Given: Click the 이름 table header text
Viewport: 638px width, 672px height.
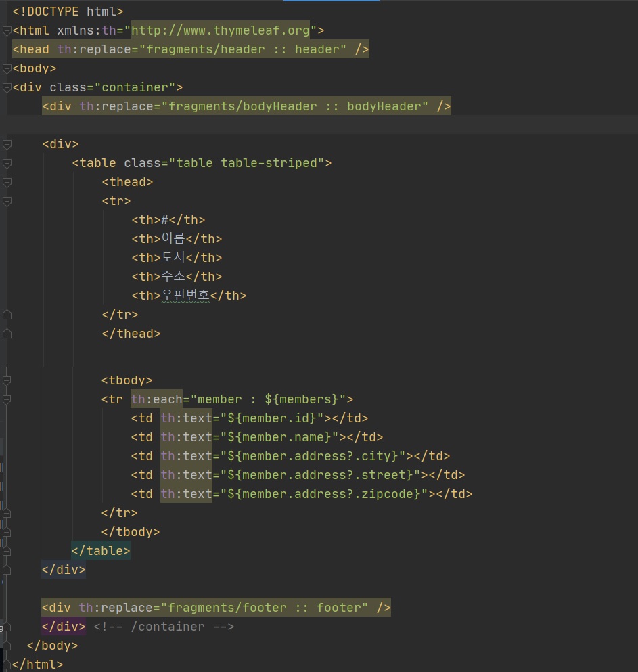Looking at the screenshot, I should (173, 238).
